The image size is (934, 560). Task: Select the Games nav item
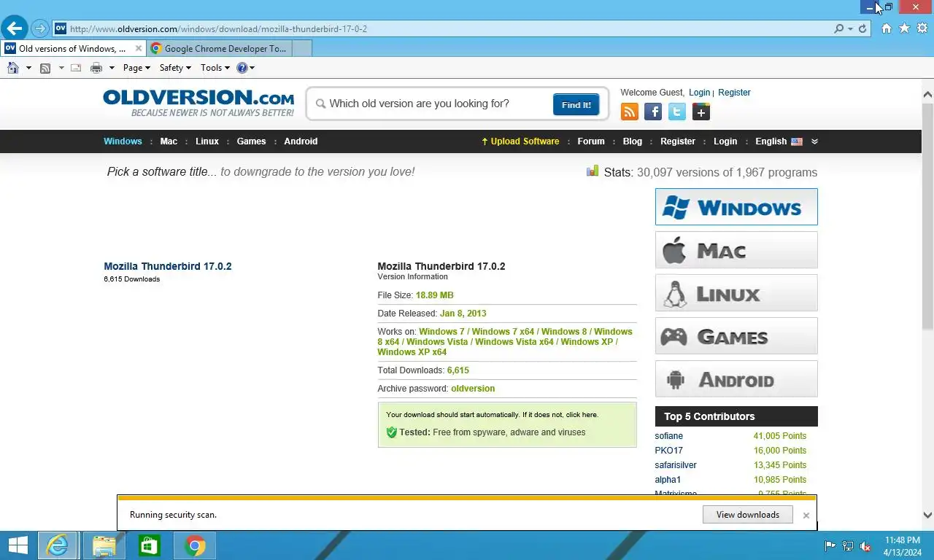[x=251, y=141]
